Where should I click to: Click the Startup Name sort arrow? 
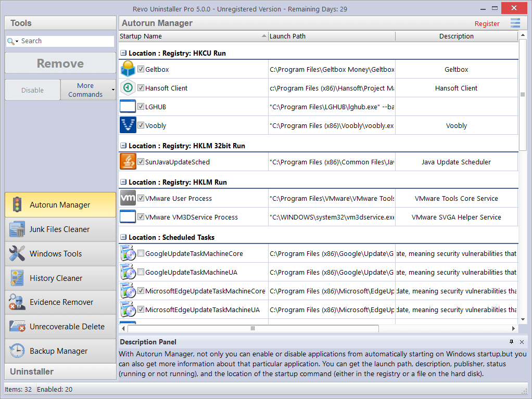point(264,36)
